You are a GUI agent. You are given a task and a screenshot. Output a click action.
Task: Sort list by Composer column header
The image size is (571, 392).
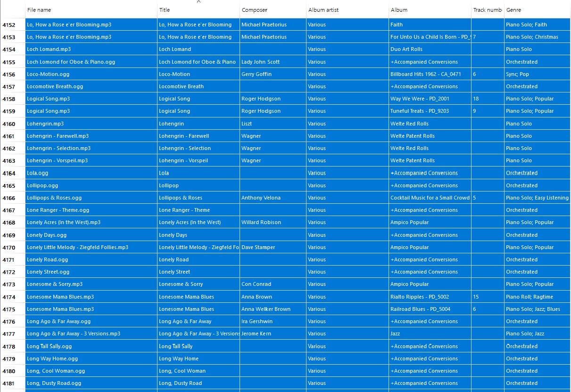[x=255, y=10]
